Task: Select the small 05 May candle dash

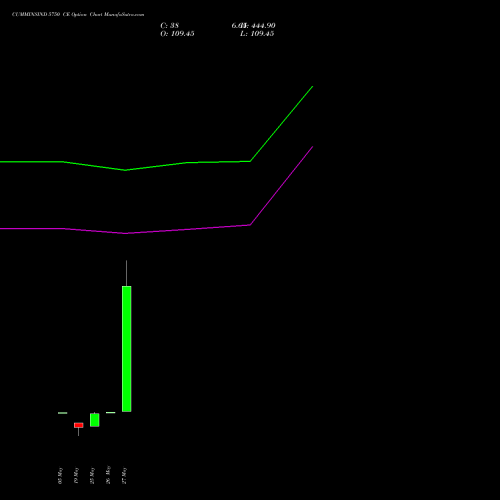Action: tap(62, 413)
